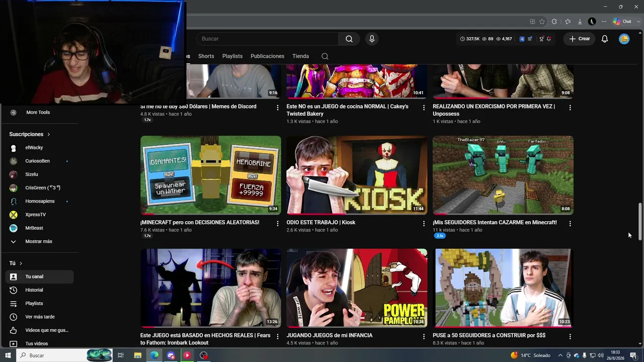The width and height of the screenshot is (644, 362).
Task: Open options for 50 SEGUIDORES CONSTRUIR video
Action: (570, 336)
